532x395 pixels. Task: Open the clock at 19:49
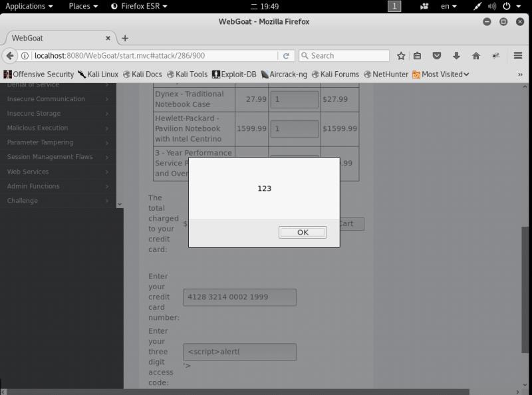click(265, 6)
